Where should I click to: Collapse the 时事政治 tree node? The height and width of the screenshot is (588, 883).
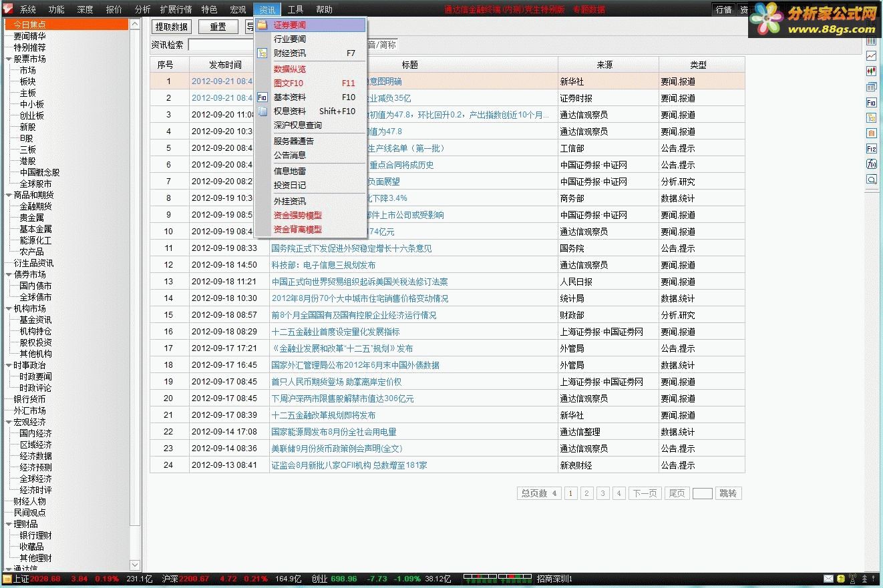pos(9,365)
